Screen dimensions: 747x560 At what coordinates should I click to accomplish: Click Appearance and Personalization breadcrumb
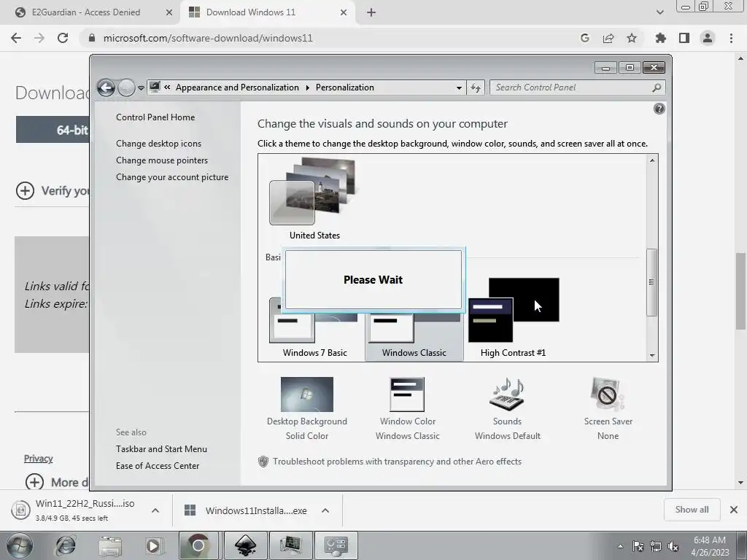click(x=237, y=87)
